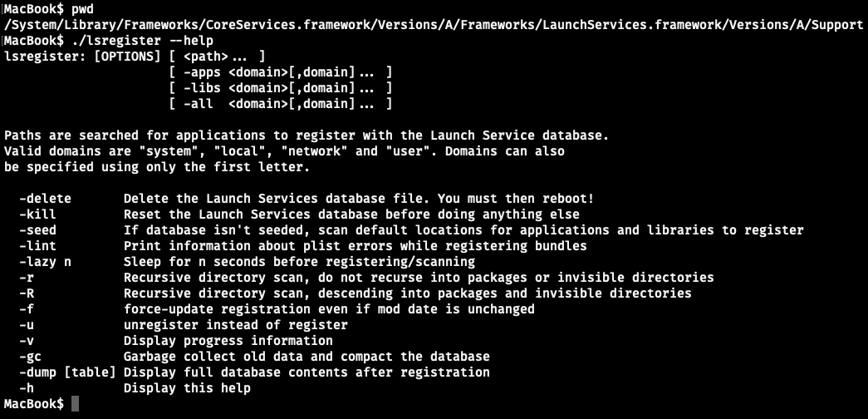Click the -v flag for progress information
The image size is (868, 419).
[25, 341]
